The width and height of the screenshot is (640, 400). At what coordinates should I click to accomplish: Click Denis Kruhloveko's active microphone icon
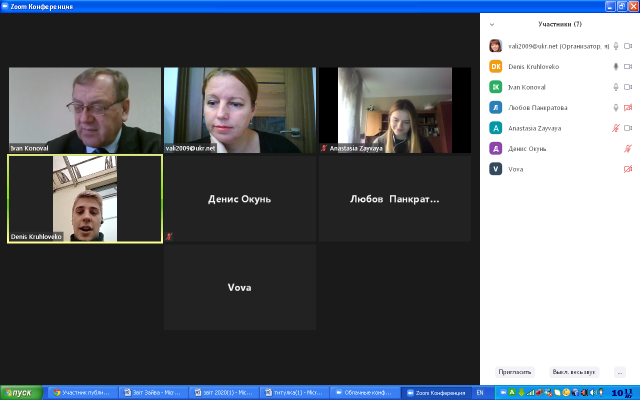click(x=616, y=67)
